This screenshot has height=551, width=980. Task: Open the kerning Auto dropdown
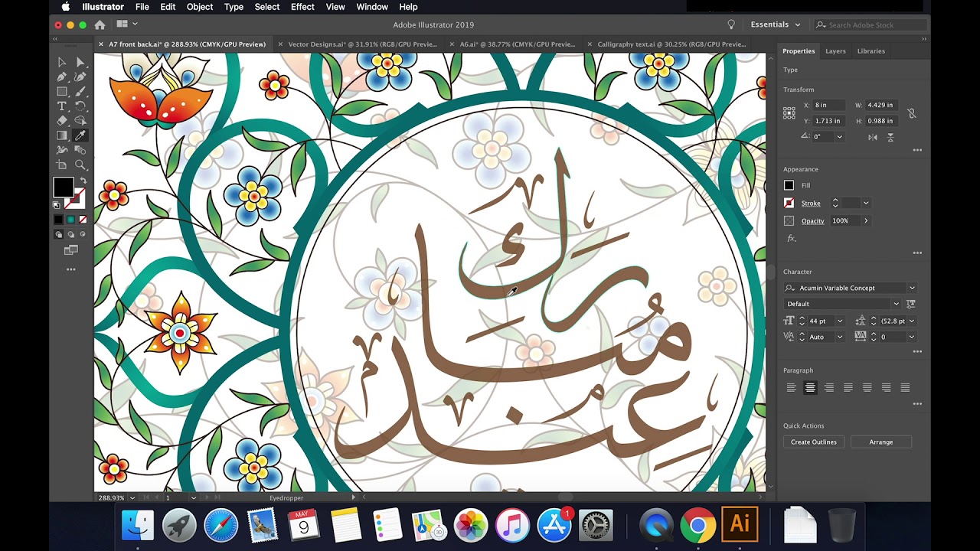click(x=839, y=337)
